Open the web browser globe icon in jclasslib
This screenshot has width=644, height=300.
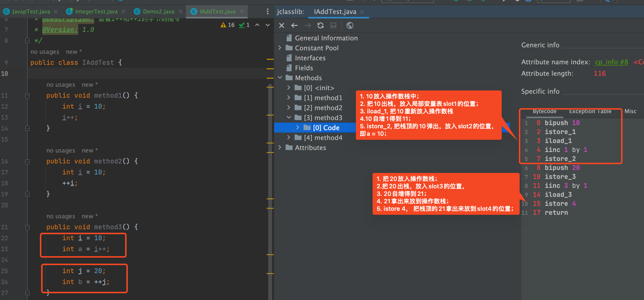point(350,25)
